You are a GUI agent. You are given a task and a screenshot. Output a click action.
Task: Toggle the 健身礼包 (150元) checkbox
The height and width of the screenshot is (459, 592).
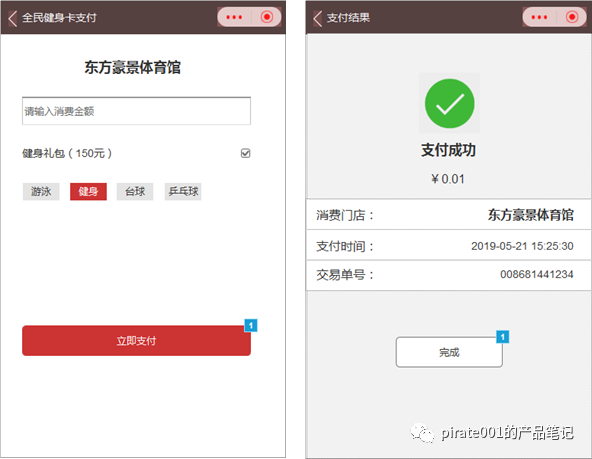tap(245, 153)
